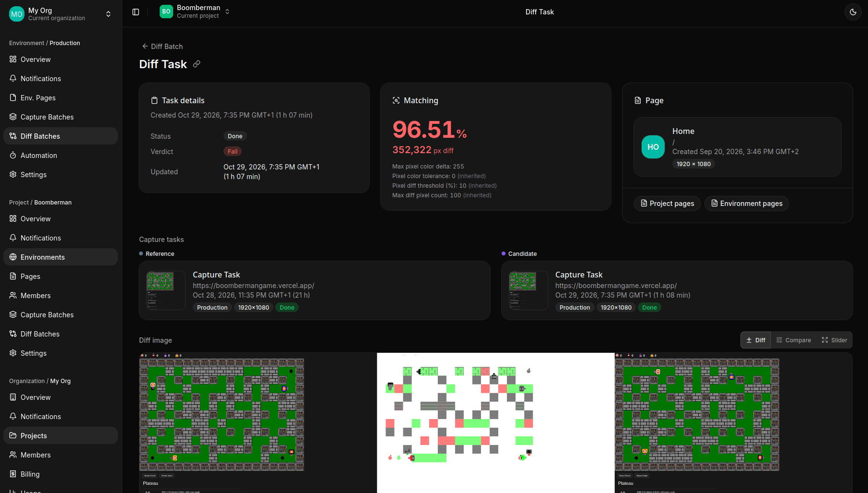Select the Compare view tab

pos(794,340)
